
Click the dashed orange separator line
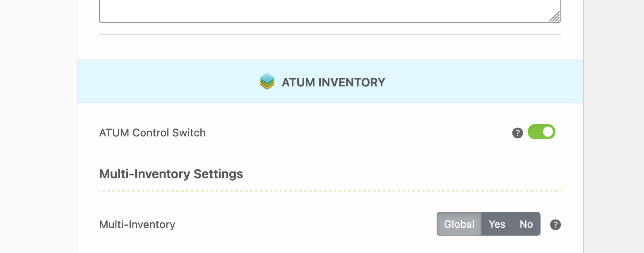click(x=330, y=191)
